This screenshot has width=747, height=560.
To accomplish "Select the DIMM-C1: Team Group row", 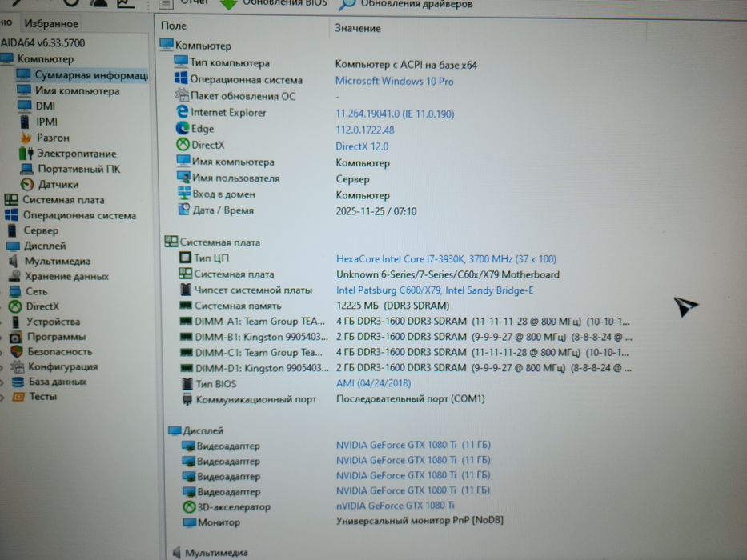I will coord(405,352).
